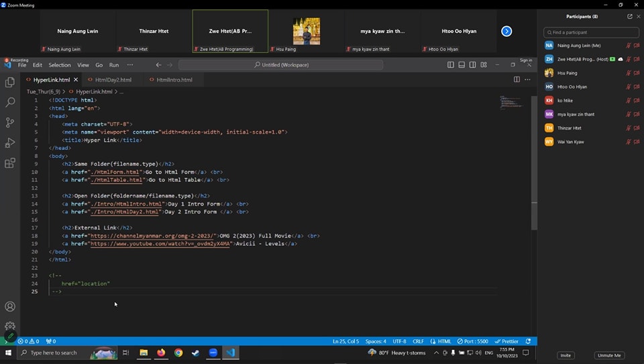Open the channelmyanmar.org link in code
Viewport: 644px width, 364px height.
coord(153,236)
